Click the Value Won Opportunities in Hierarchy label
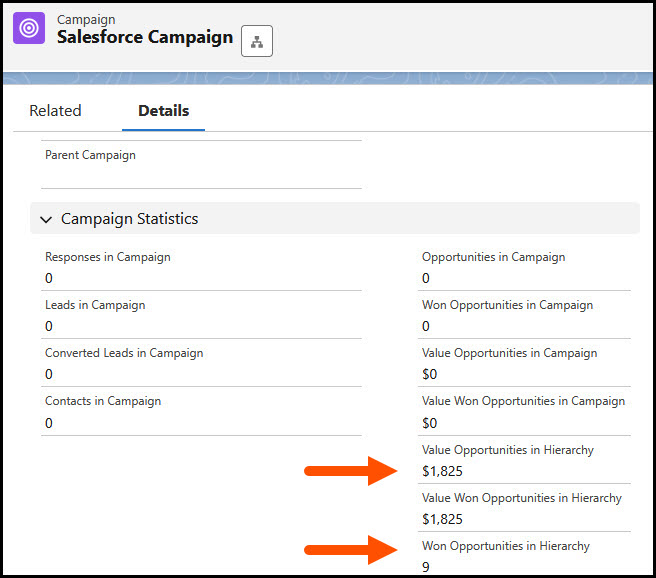This screenshot has width=656, height=578. 522,498
